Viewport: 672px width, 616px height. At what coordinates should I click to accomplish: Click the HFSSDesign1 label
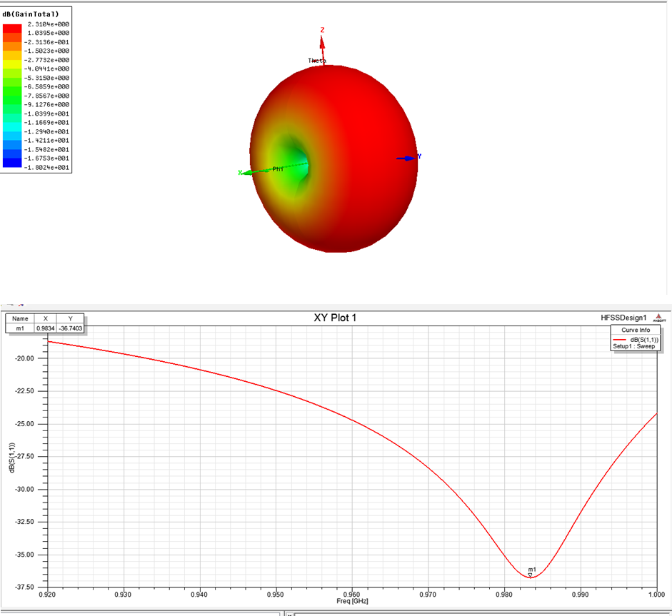[623, 318]
